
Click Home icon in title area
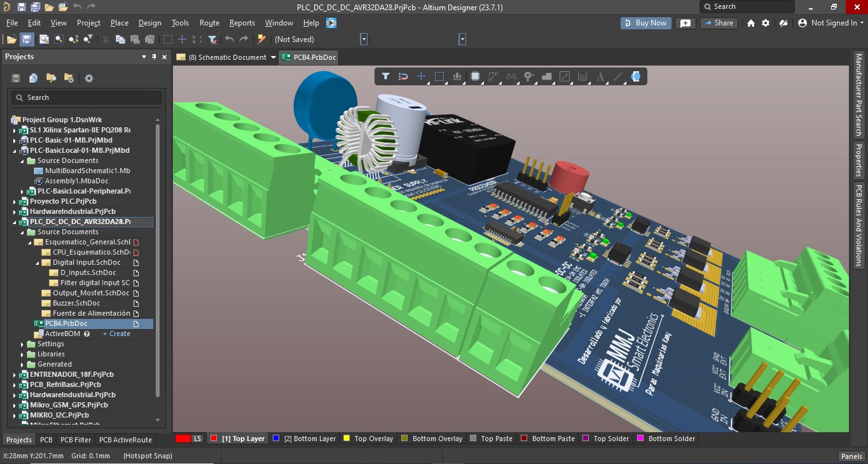click(751, 23)
